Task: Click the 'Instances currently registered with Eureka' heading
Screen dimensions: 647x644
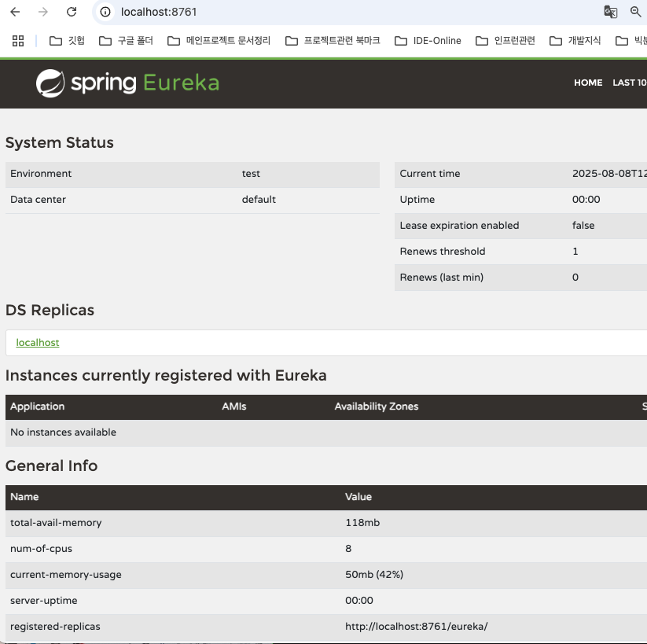Action: (166, 376)
